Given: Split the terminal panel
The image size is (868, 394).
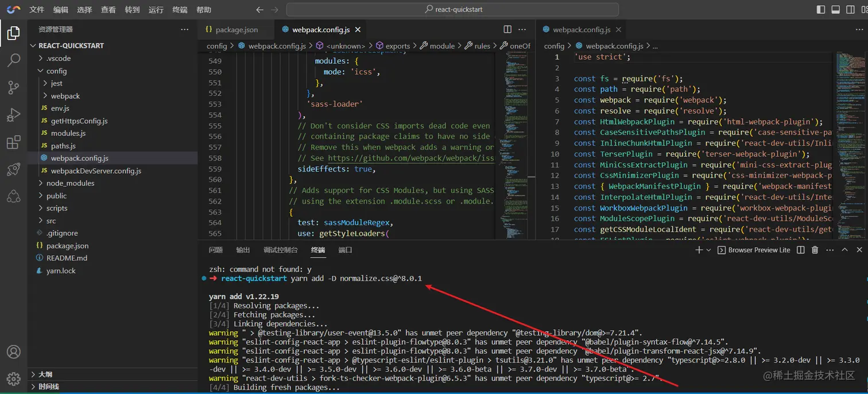Looking at the screenshot, I should coord(800,250).
